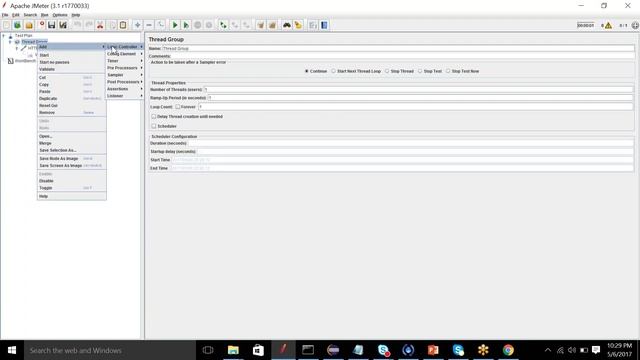The height and width of the screenshot is (360, 640).
Task: Choose Remove from the context menu
Action: (71, 112)
